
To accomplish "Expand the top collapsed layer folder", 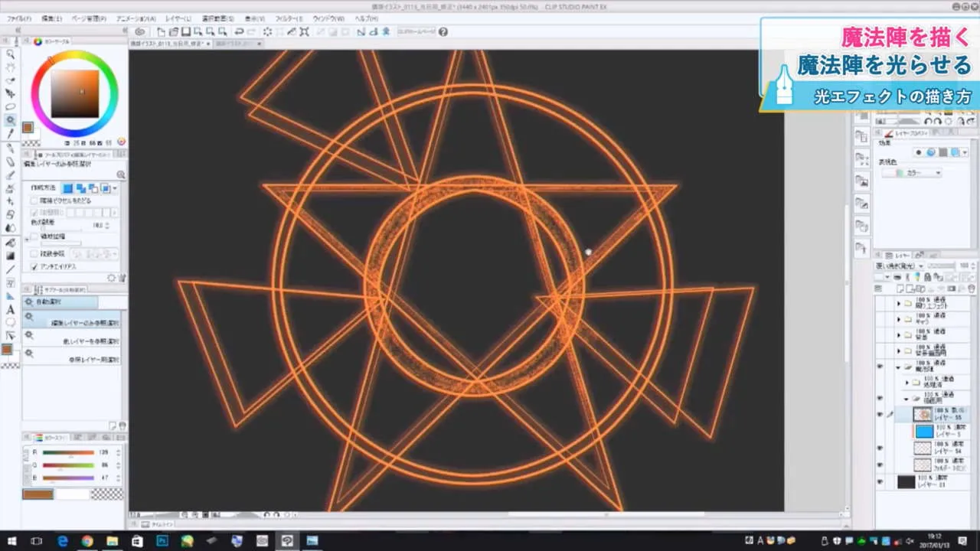I will pyautogui.click(x=899, y=304).
